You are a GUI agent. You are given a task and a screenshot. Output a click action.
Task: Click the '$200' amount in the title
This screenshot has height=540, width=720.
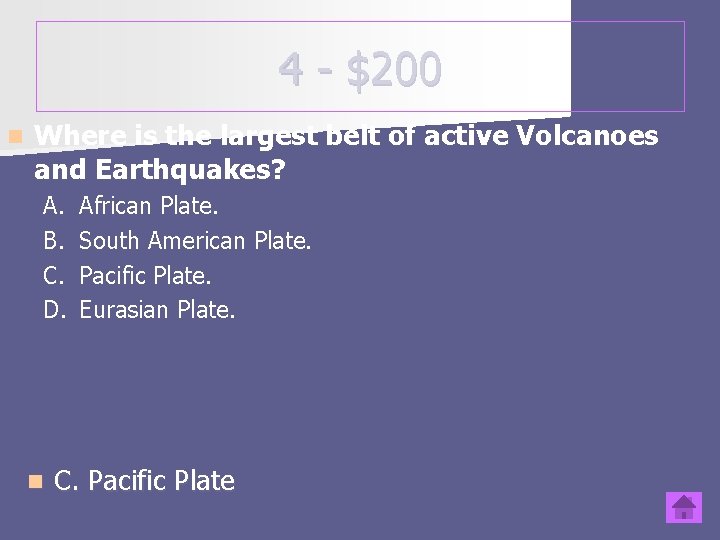(x=394, y=69)
